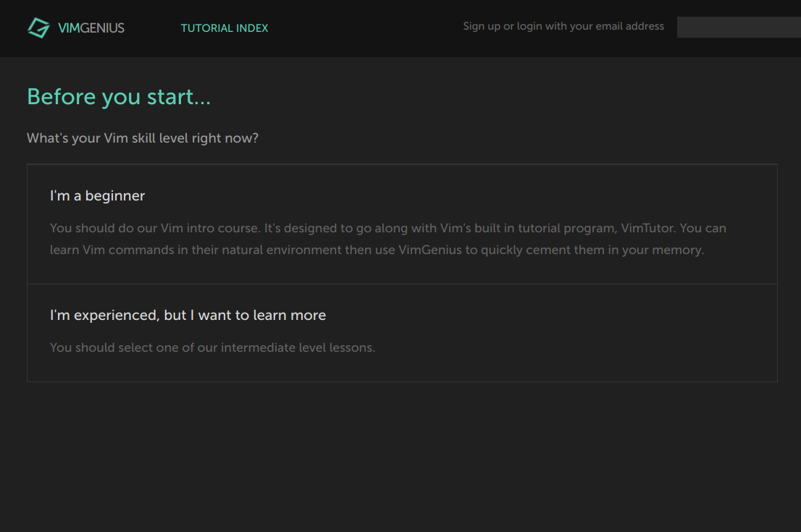
Task: Click the beginner skill level card
Action: [x=400, y=224]
